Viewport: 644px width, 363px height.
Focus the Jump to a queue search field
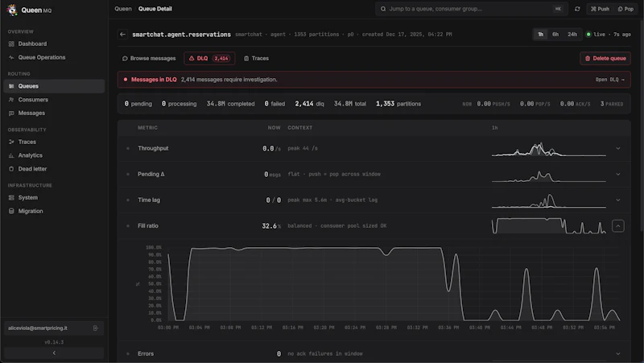(x=471, y=9)
